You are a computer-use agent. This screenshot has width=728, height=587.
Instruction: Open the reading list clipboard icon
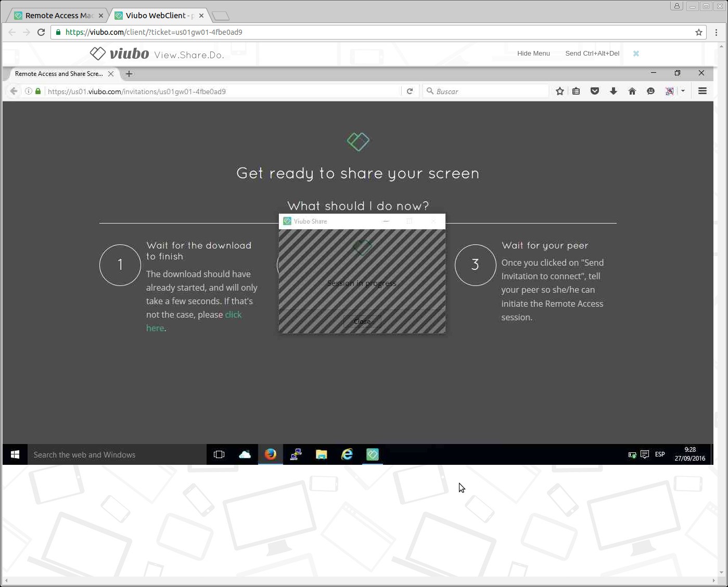point(576,91)
